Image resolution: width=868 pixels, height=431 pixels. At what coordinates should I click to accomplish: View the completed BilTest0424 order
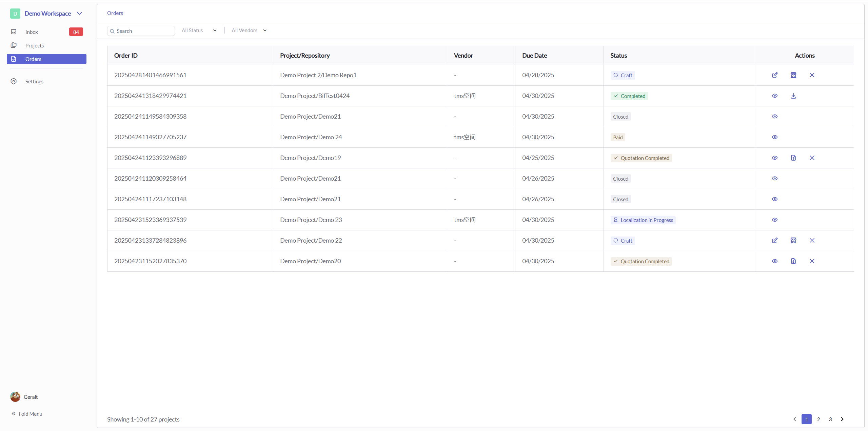coord(775,96)
